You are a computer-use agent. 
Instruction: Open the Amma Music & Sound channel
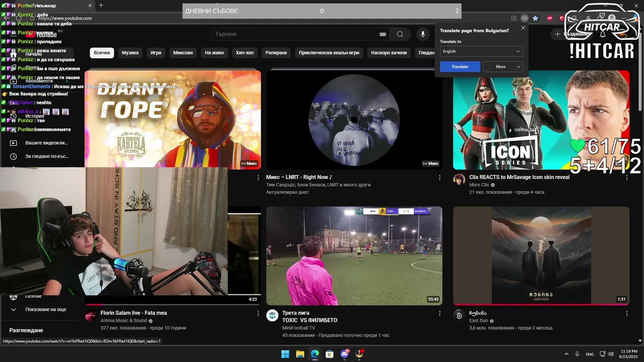(x=124, y=321)
